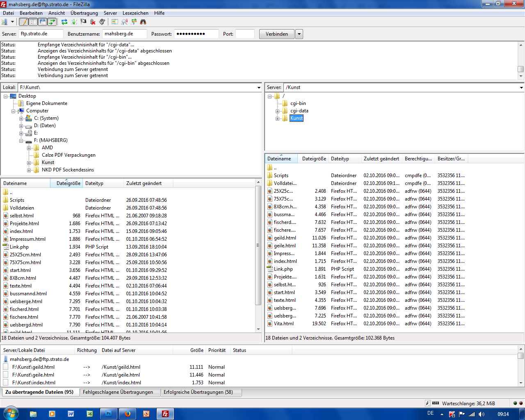Click the message log scrollbar thumb
525x420 pixels.
pos(521,69)
